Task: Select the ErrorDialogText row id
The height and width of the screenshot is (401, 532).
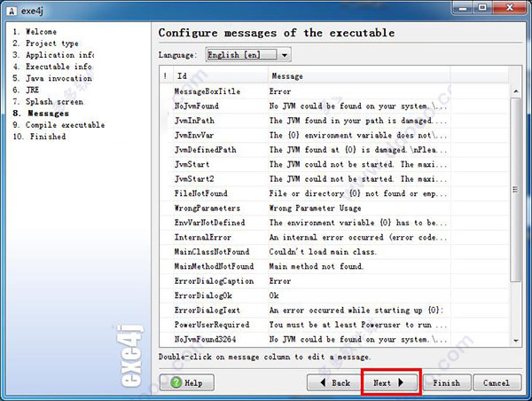Action: 207,311
